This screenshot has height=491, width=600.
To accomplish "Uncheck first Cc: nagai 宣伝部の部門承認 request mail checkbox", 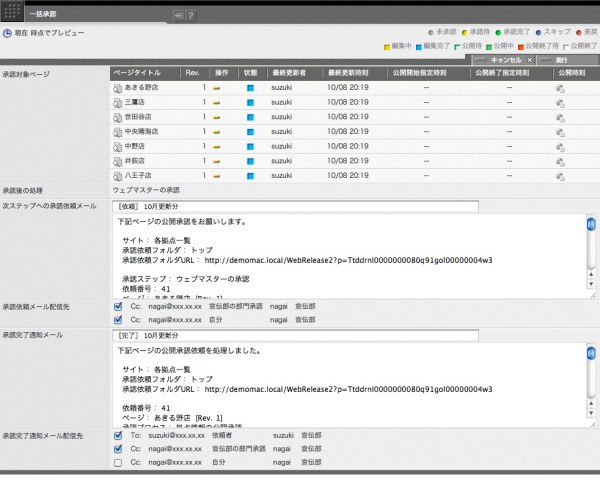I will click(x=119, y=307).
